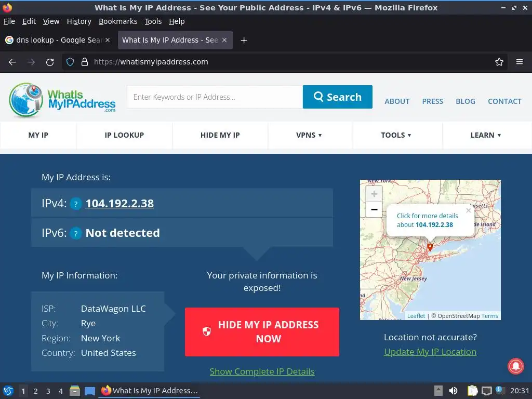Click the 20:31 clock in taskbar
The image size is (532, 399).
(520, 391)
